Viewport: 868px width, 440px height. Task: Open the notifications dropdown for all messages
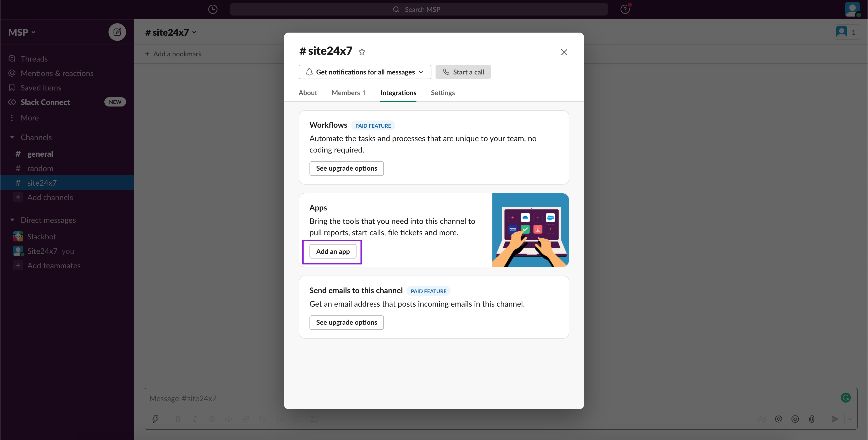click(365, 72)
